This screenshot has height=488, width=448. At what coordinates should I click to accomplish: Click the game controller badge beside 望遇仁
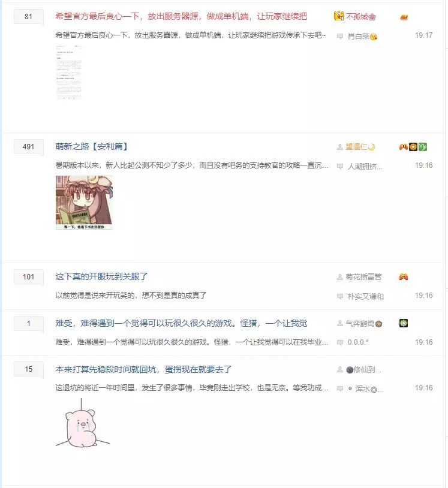pyautogui.click(x=404, y=147)
